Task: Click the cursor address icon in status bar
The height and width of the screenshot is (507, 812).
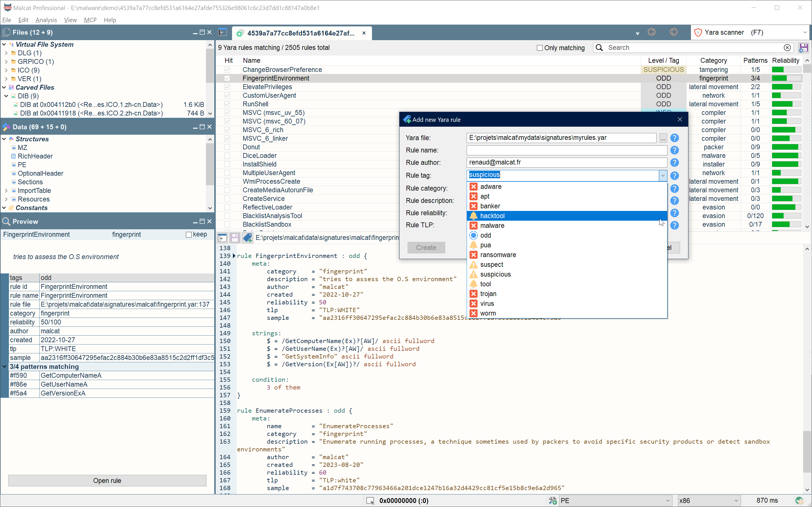Action: (370, 501)
